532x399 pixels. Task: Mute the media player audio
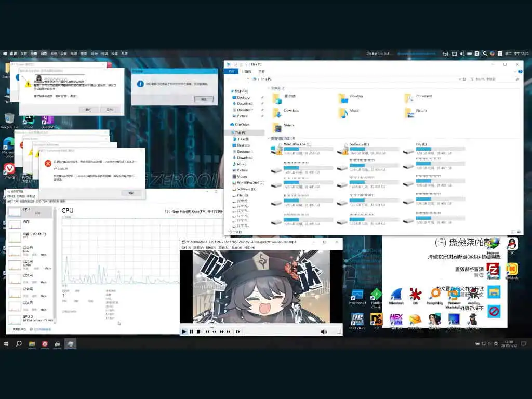[x=323, y=331]
